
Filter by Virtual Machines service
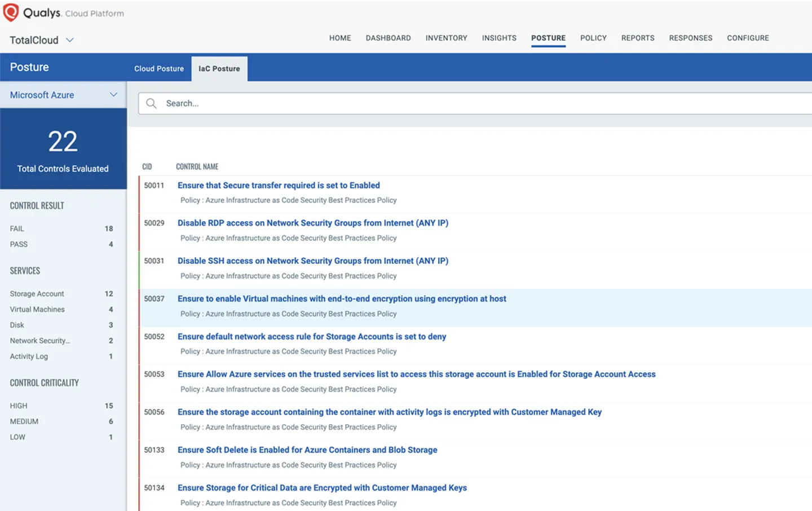click(x=37, y=310)
